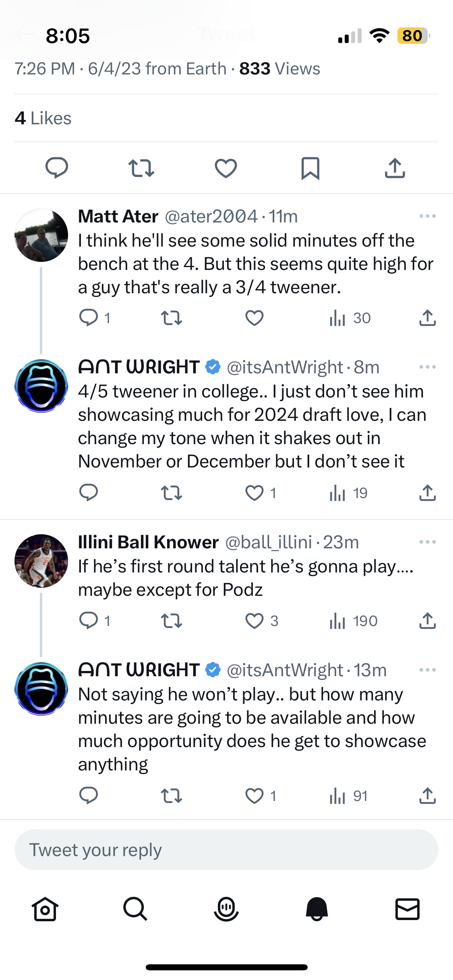
Task: Share the main tweet
Action: [395, 168]
